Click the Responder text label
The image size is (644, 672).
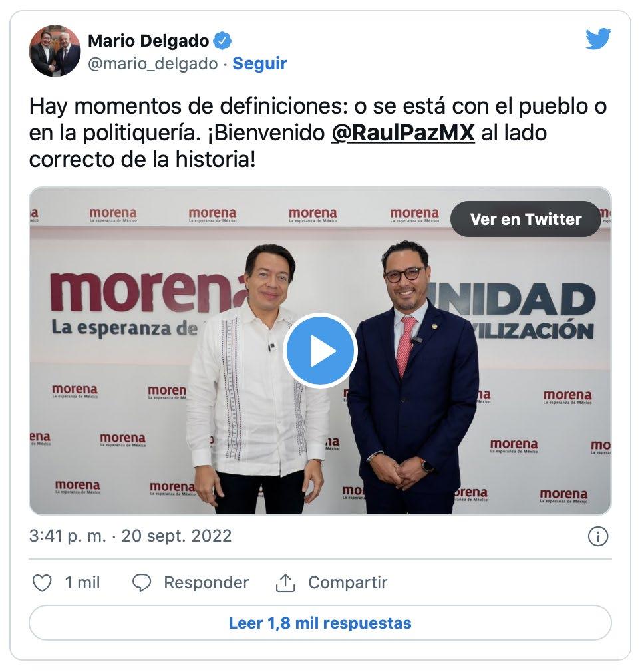[206, 583]
